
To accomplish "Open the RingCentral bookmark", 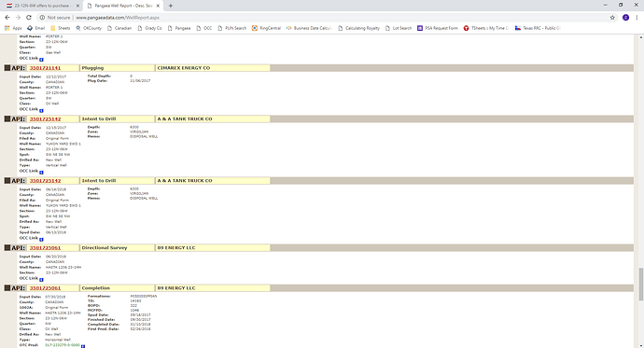I will coord(266,28).
